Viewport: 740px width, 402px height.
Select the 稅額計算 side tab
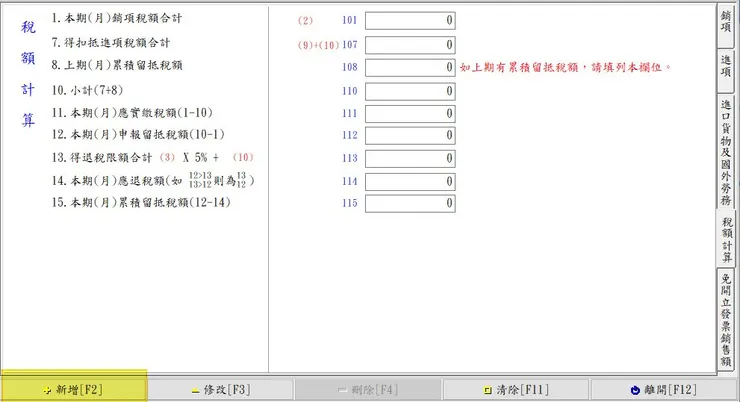pyautogui.click(x=726, y=239)
